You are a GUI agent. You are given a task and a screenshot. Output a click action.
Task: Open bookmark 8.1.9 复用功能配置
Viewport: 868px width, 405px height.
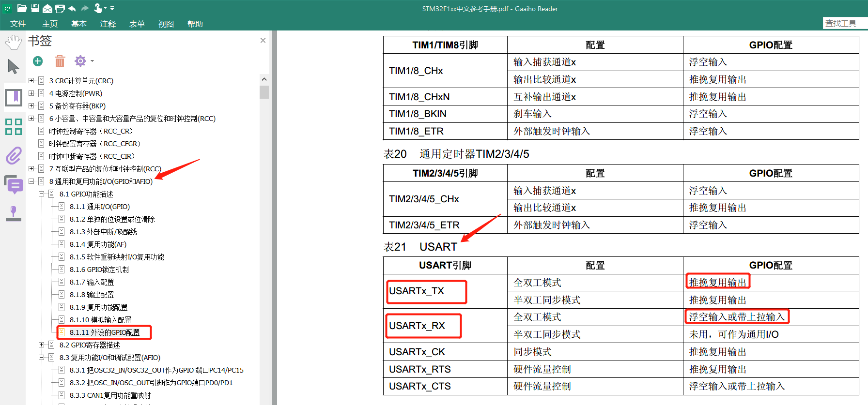98,307
